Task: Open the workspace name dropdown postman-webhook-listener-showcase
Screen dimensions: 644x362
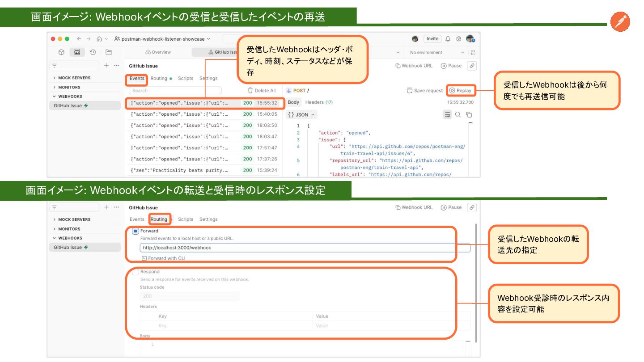Action: point(162,39)
